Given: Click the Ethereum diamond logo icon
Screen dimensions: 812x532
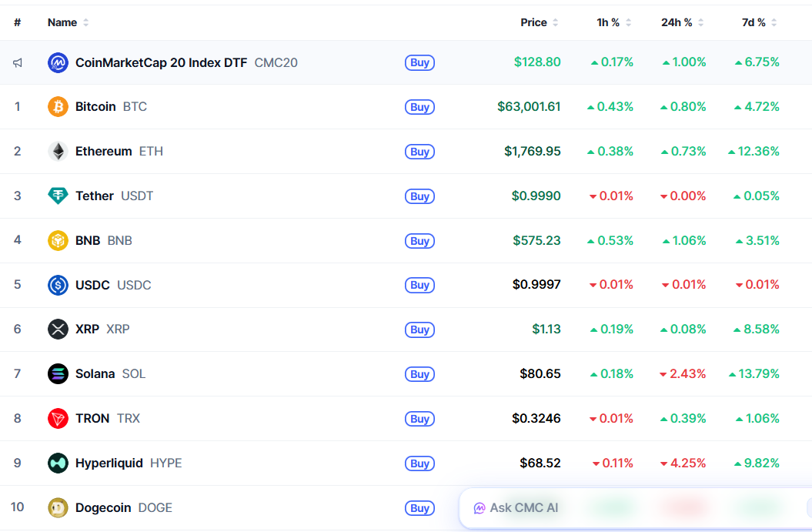Looking at the screenshot, I should (58, 151).
